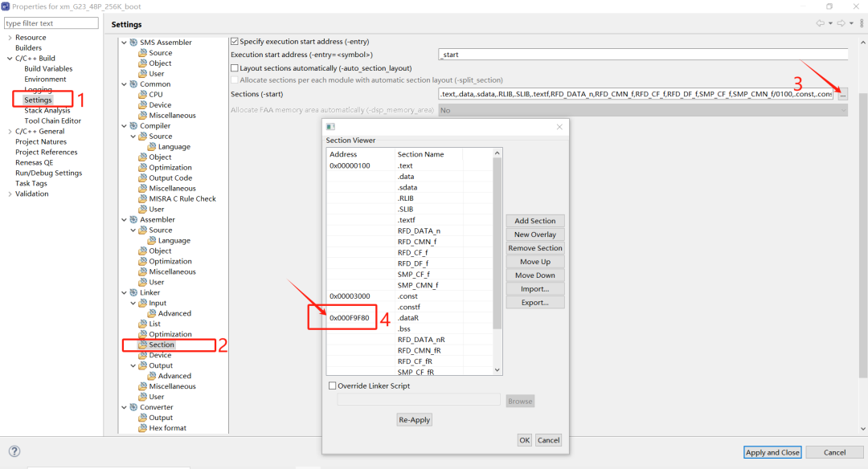Select the .dataR section name

click(x=408, y=318)
